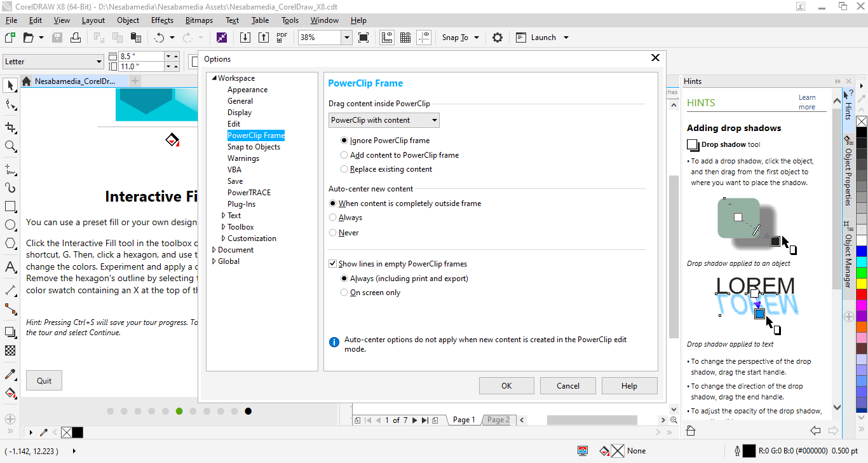Select Snap to Objects in Workspace tree
The height and width of the screenshot is (463, 868).
click(254, 147)
